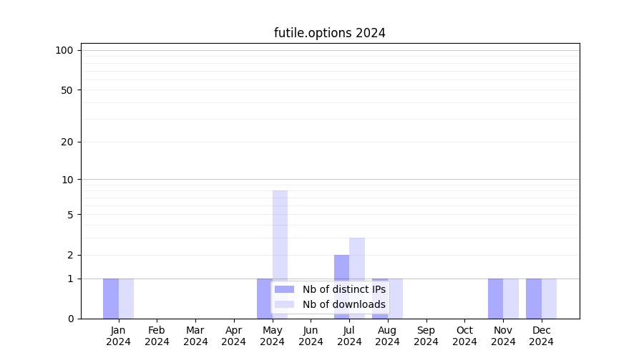Viewport: 644px width, 358px height.
Task: Click the chart title 'futile.options 2024'
Action: 330,33
